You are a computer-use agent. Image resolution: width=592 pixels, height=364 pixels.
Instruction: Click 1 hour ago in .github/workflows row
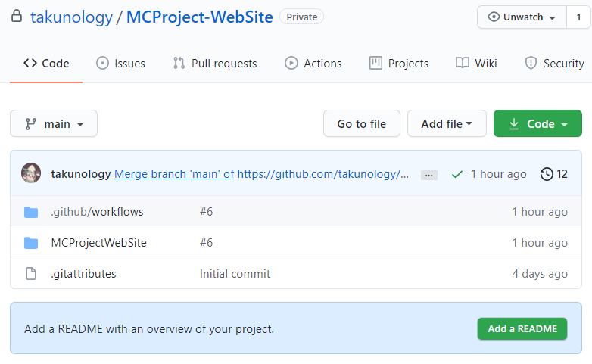(x=540, y=212)
